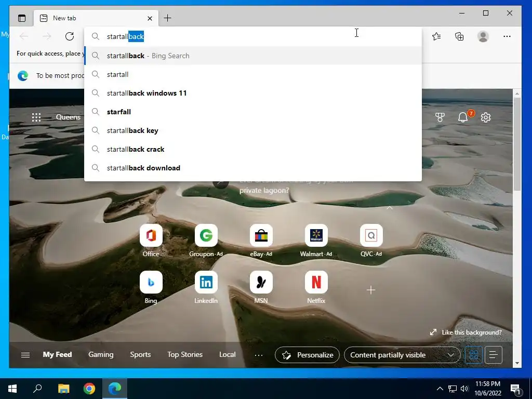Open a new tab with plus button
Screen dimensions: 532x399
point(168,18)
